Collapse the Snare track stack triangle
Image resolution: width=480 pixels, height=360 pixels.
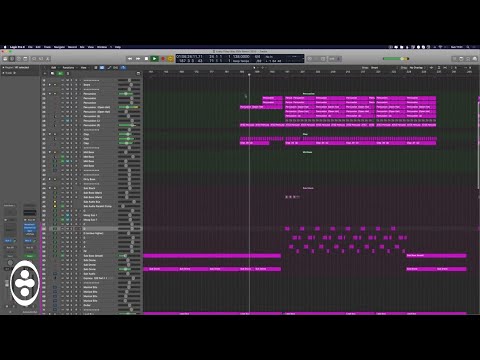tap(50, 85)
